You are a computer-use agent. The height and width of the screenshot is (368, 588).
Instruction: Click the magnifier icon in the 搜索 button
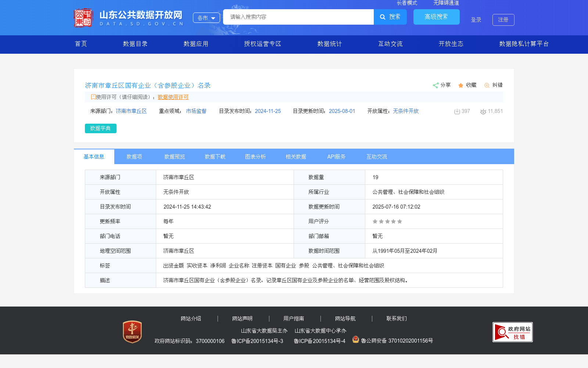coord(383,17)
